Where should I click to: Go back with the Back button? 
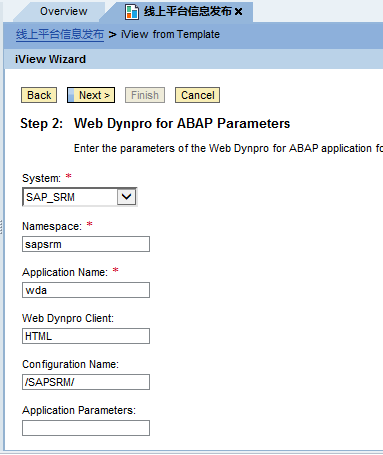pos(39,95)
